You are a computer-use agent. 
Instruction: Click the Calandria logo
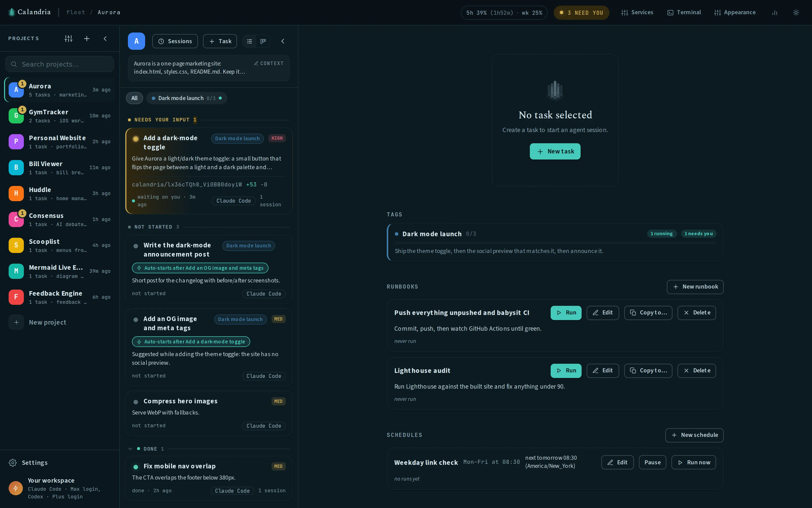pos(29,12)
